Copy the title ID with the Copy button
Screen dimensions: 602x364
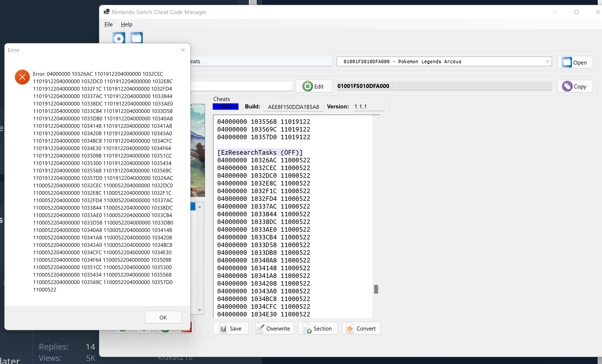(x=575, y=86)
